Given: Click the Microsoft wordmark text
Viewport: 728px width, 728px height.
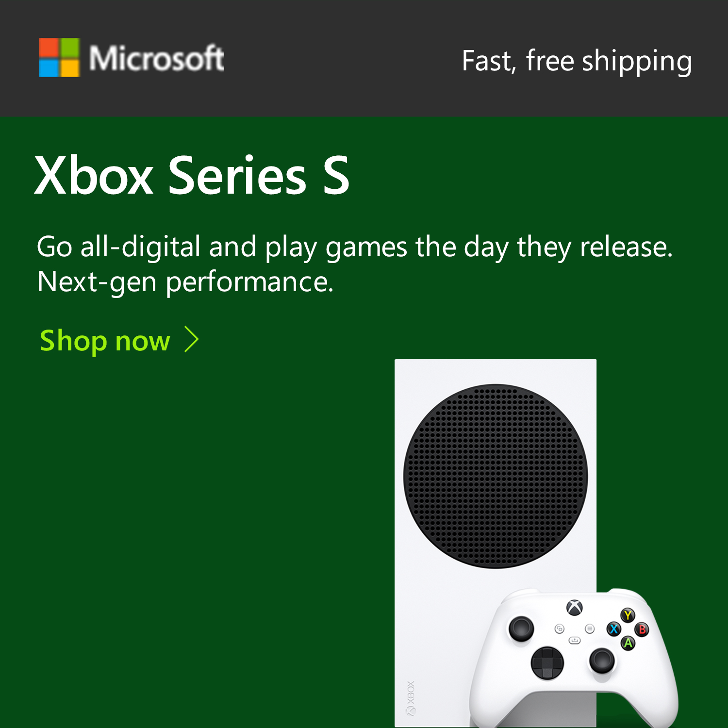Looking at the screenshot, I should [156, 59].
